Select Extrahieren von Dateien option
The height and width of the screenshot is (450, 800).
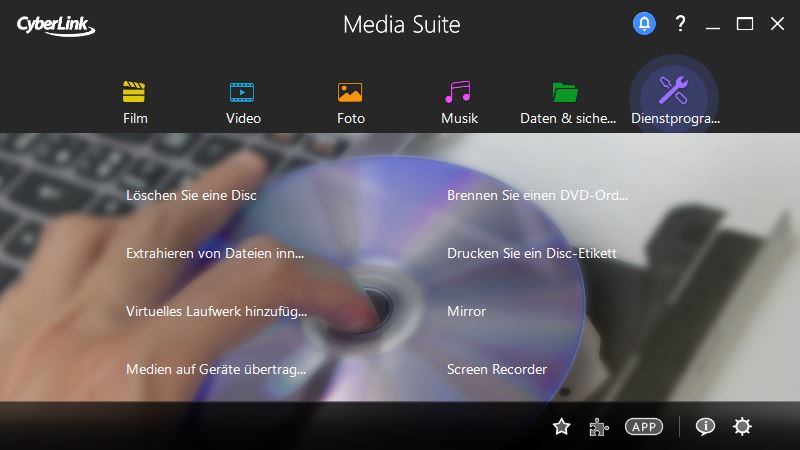click(215, 253)
